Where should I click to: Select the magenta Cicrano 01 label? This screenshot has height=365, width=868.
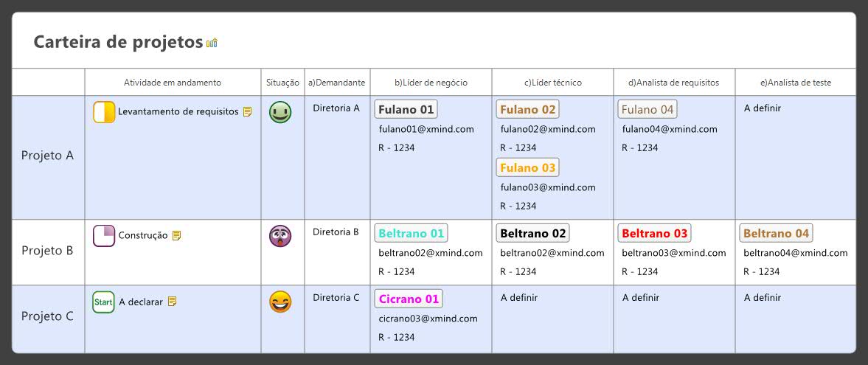tap(409, 299)
